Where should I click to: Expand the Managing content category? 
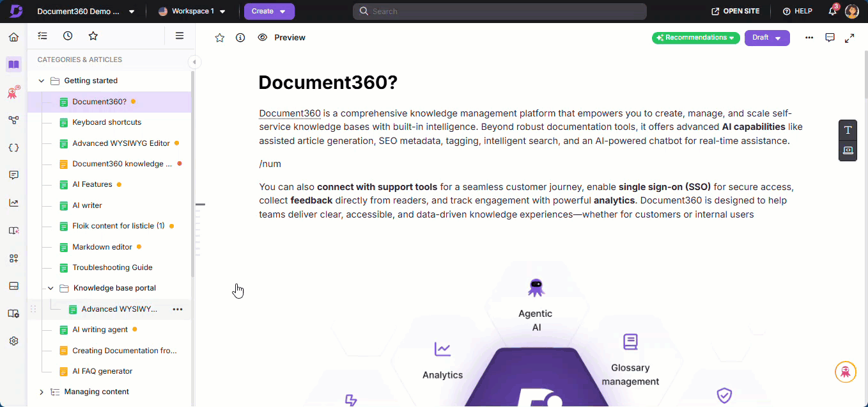pyautogui.click(x=42, y=392)
